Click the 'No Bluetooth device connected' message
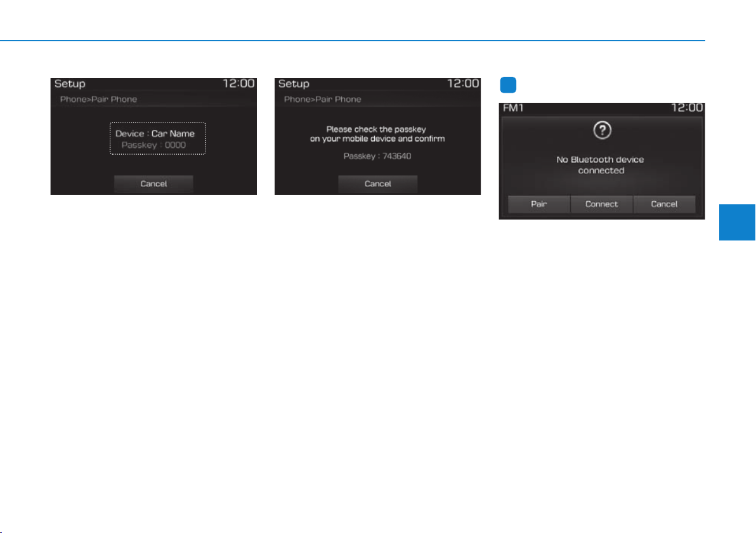The width and height of the screenshot is (756, 533). tap(600, 165)
